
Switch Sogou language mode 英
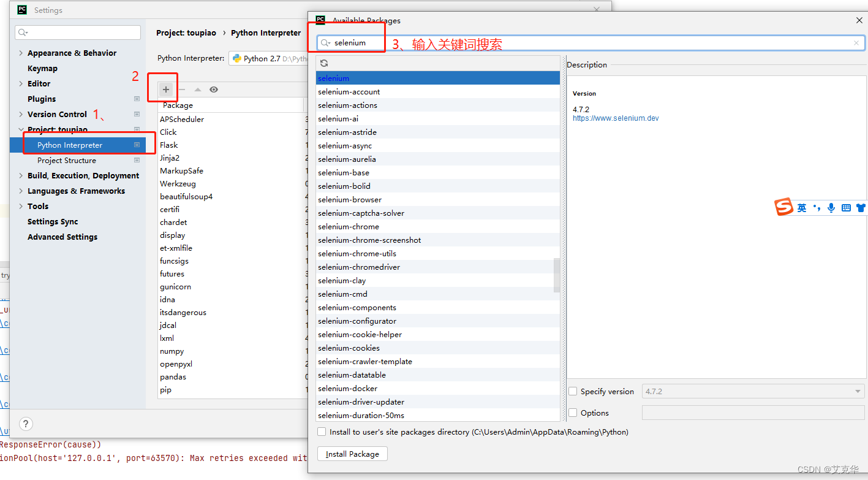[x=802, y=208]
